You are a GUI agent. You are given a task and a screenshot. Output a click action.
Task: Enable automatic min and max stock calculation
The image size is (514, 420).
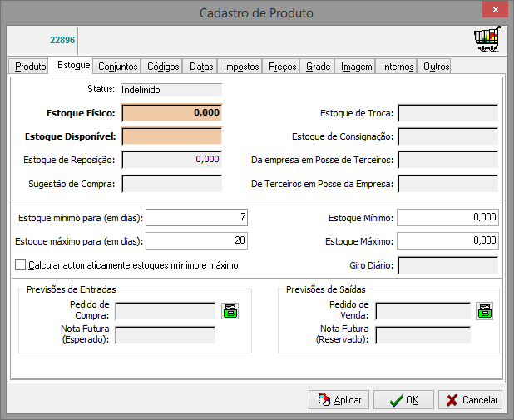[21, 266]
